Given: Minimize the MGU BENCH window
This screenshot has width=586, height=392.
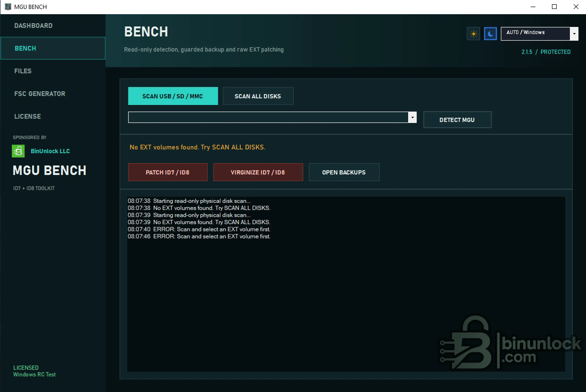Looking at the screenshot, I should pos(533,7).
